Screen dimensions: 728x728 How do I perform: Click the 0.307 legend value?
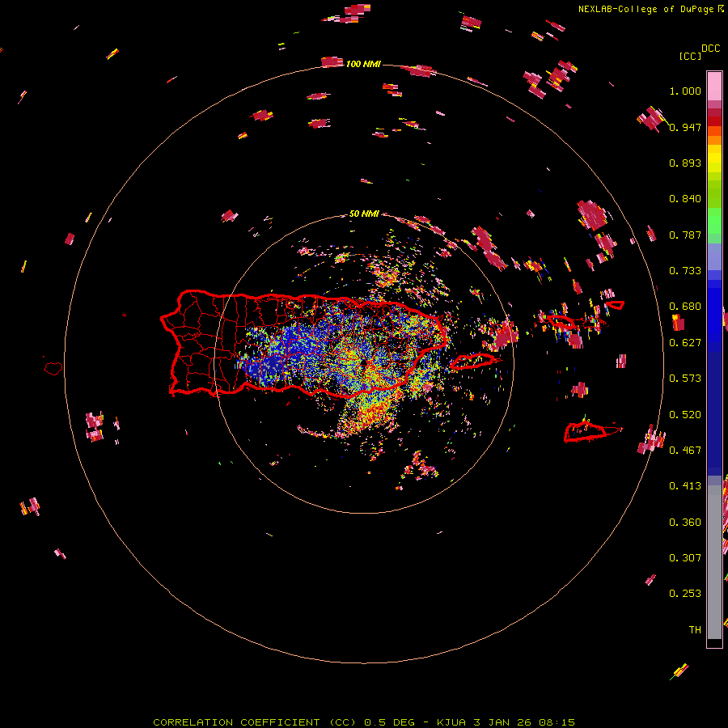(685, 558)
